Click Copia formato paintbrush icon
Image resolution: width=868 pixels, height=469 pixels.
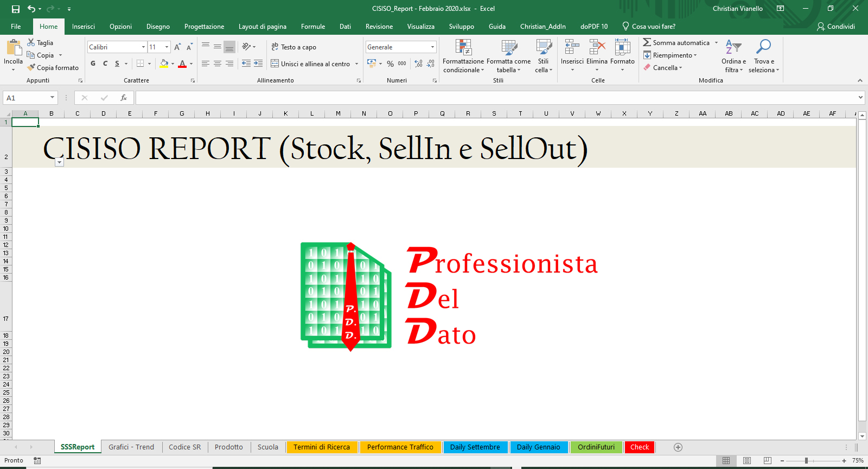[x=31, y=67]
